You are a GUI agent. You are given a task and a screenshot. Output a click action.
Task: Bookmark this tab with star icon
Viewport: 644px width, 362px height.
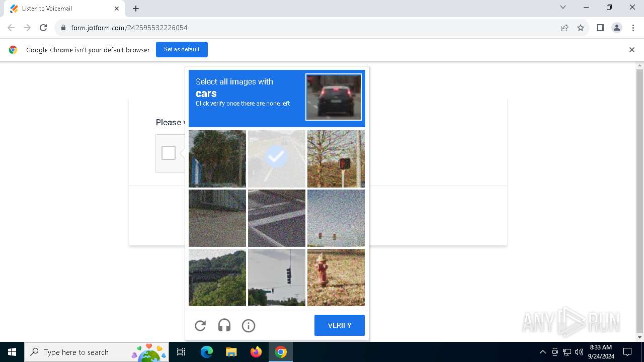tap(581, 28)
